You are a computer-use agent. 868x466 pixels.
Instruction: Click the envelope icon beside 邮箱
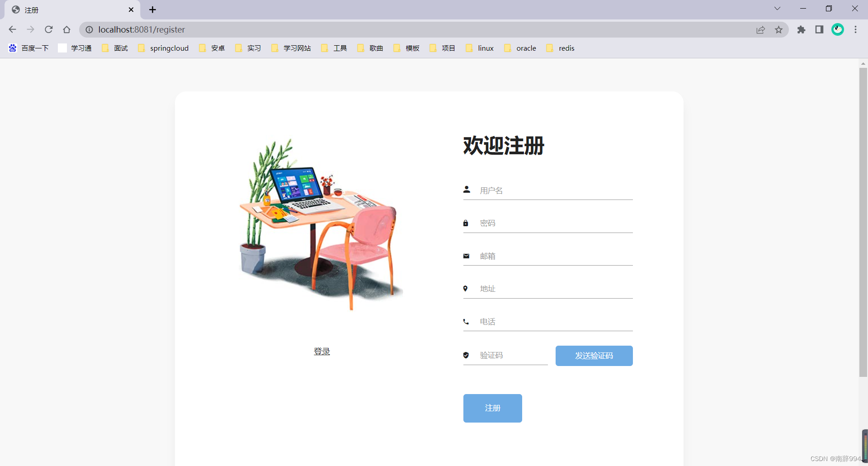(x=466, y=256)
